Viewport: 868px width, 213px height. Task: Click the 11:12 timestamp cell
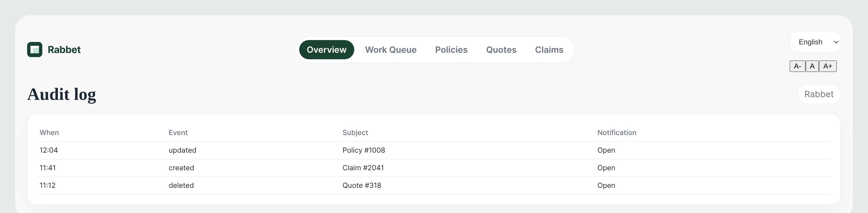[47, 185]
